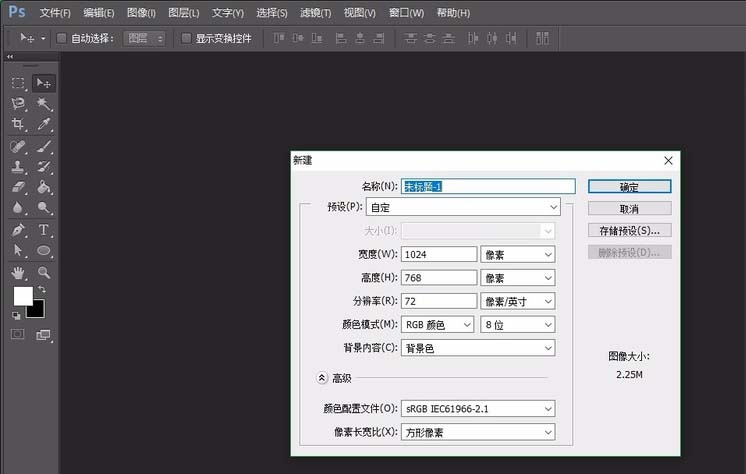Click the 高度(H) field showing 768
Viewport: 746px width, 474px height.
click(x=439, y=277)
